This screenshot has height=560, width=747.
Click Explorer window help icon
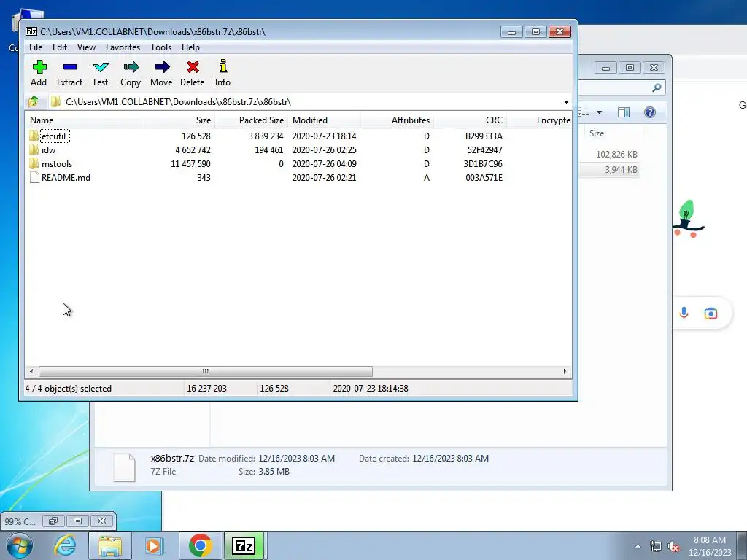click(650, 112)
